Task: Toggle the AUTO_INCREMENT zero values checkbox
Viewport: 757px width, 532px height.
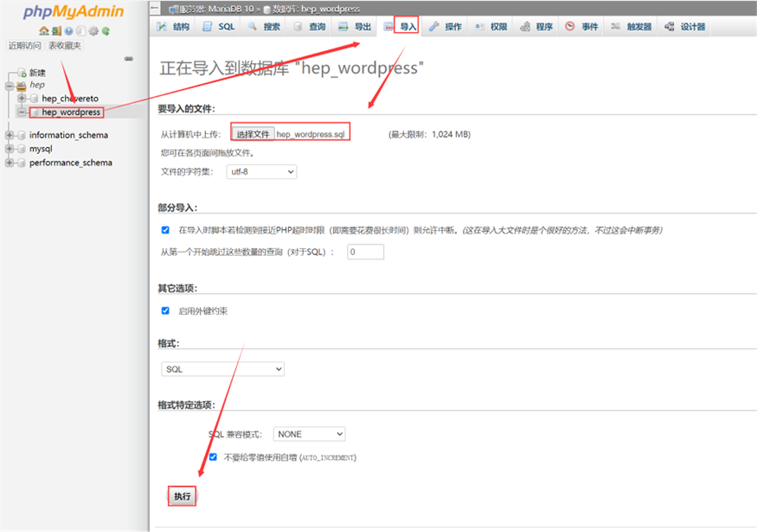Action: 213,457
